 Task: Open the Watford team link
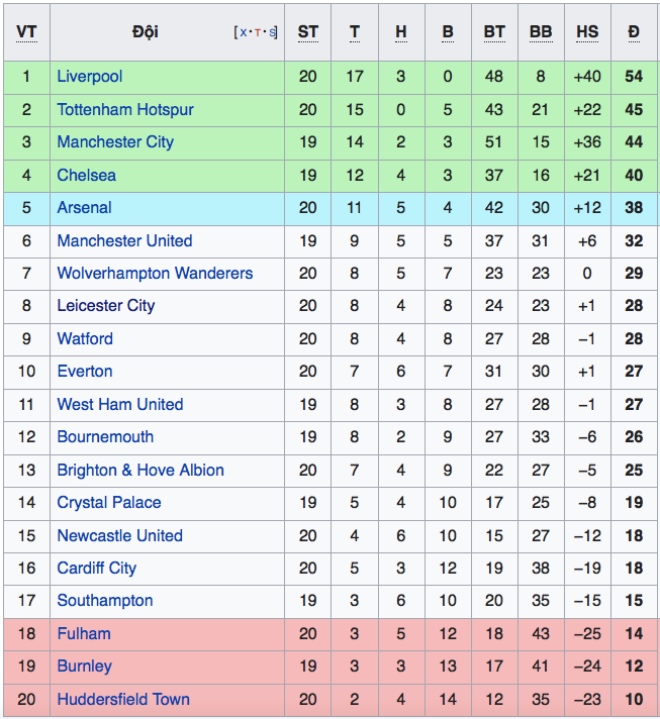(85, 339)
